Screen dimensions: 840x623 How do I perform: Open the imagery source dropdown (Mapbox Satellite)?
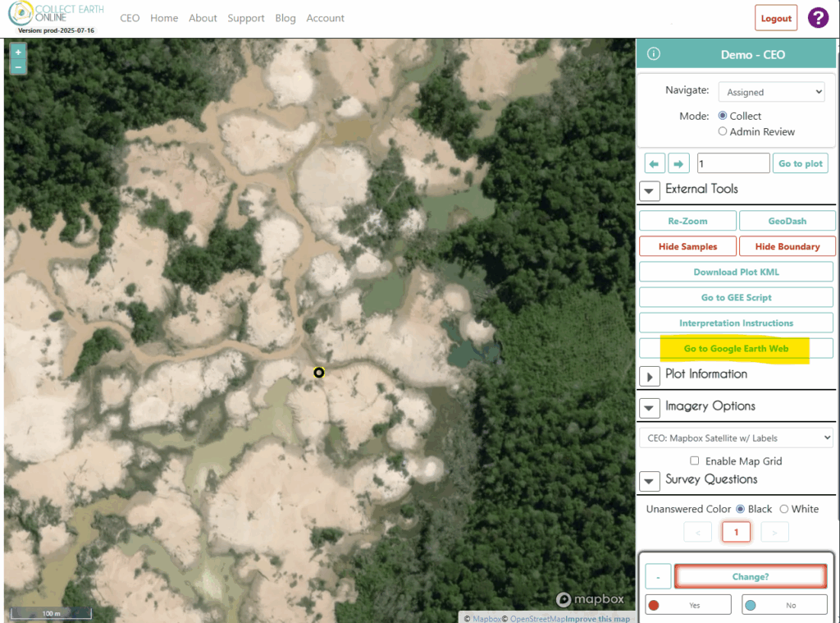tap(736, 437)
